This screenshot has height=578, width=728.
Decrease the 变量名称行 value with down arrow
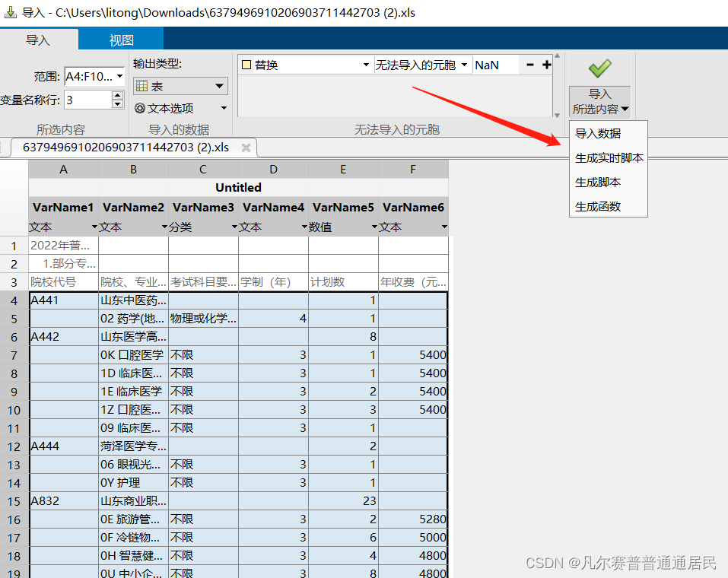(117, 103)
